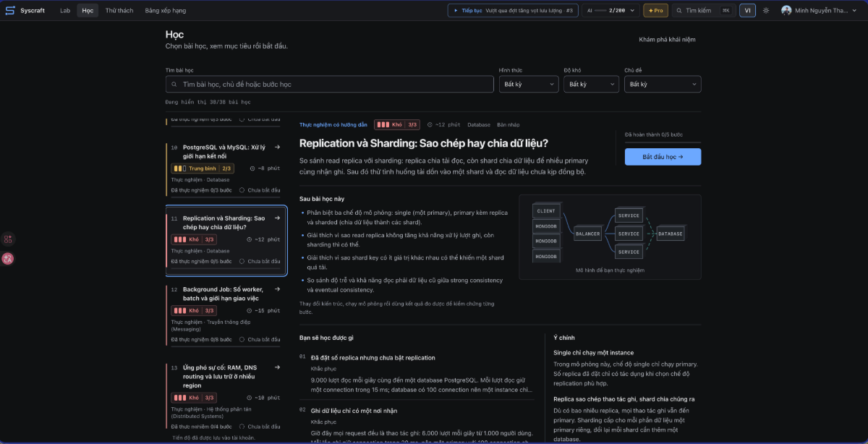Click the grid-plus floating icon on left edge

8,239
